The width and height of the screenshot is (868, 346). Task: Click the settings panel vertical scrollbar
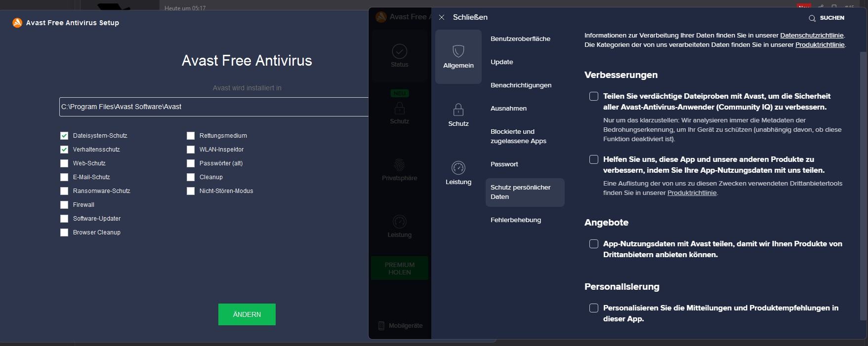tap(863, 183)
